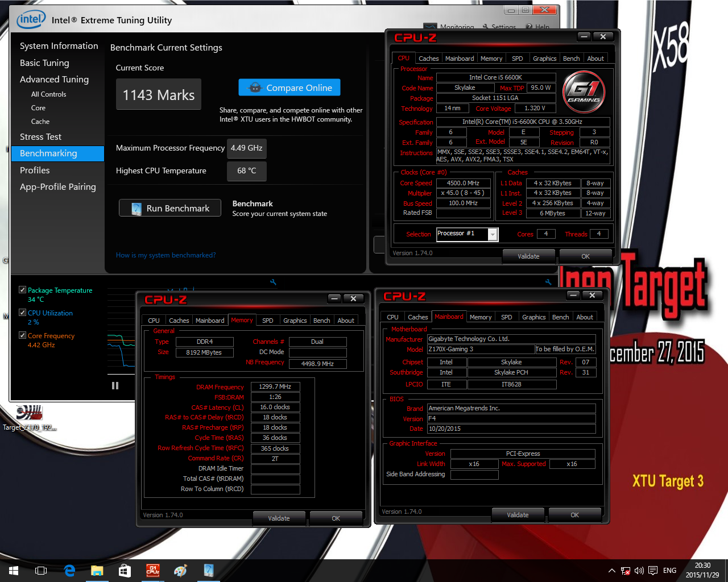Click the G1 Gaming logo in CPU-Z

pos(584,91)
